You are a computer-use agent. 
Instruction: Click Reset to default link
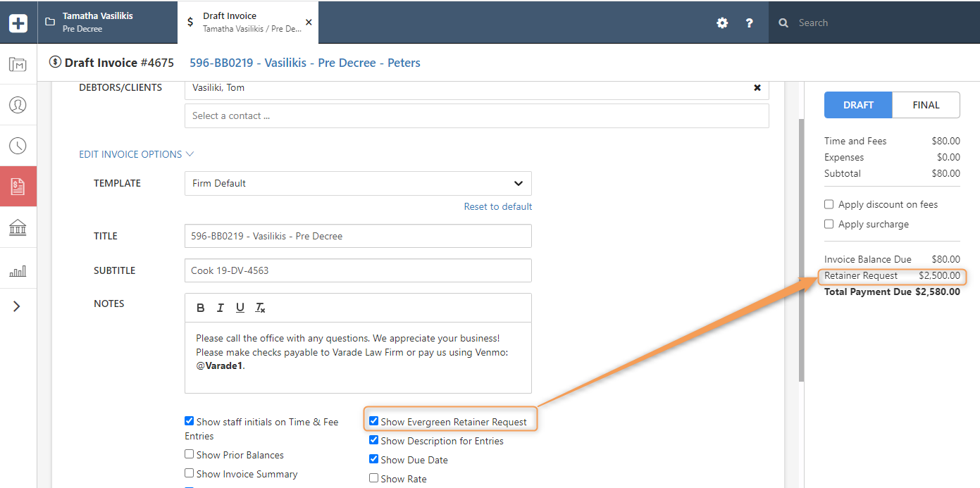click(x=497, y=206)
